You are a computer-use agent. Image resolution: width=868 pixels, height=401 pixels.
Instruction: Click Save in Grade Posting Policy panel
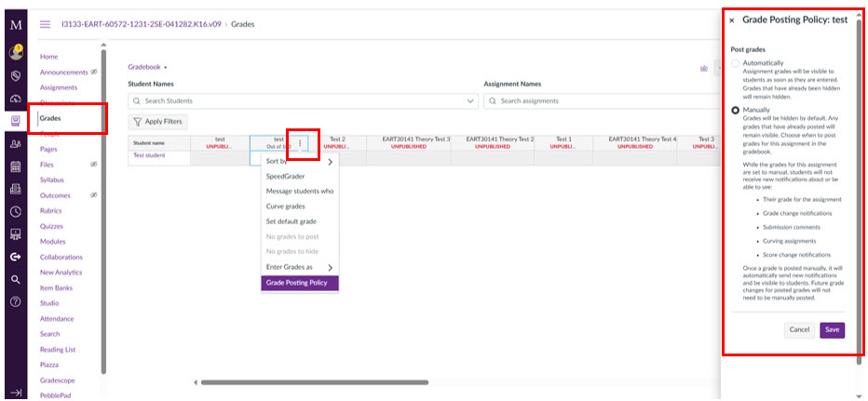(832, 329)
